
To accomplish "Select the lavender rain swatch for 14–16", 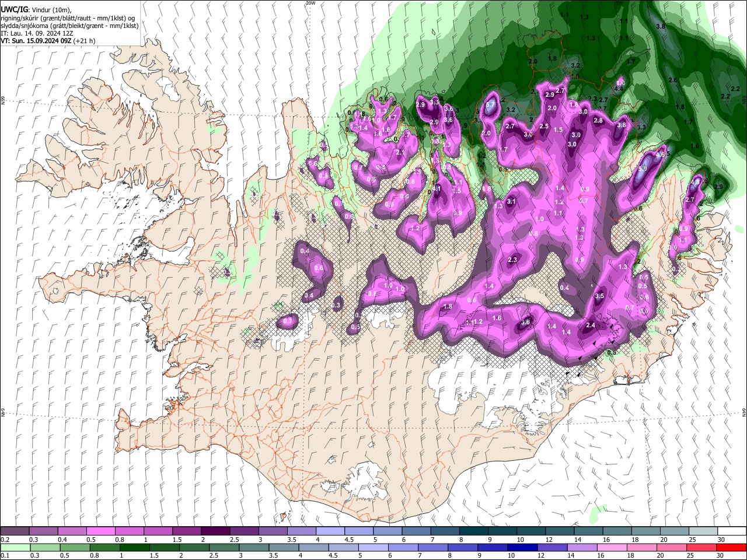I will point(582,547).
